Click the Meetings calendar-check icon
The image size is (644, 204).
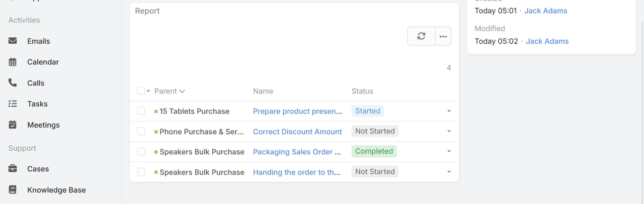point(13,125)
